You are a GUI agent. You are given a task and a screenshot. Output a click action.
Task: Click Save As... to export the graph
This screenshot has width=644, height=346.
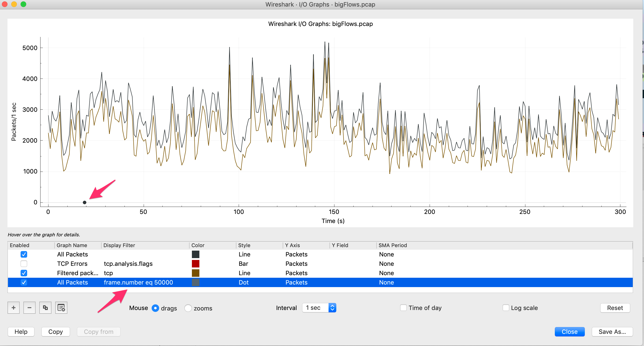pos(612,332)
